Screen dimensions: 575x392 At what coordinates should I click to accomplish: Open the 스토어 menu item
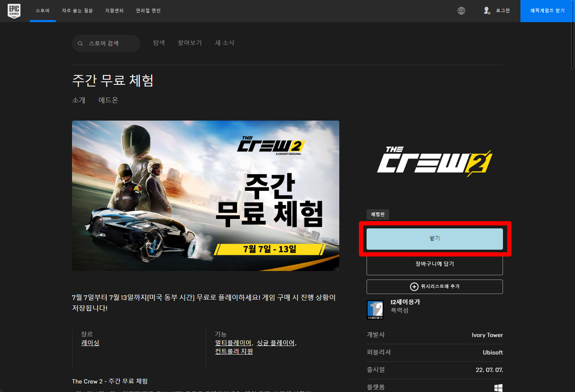(43, 11)
